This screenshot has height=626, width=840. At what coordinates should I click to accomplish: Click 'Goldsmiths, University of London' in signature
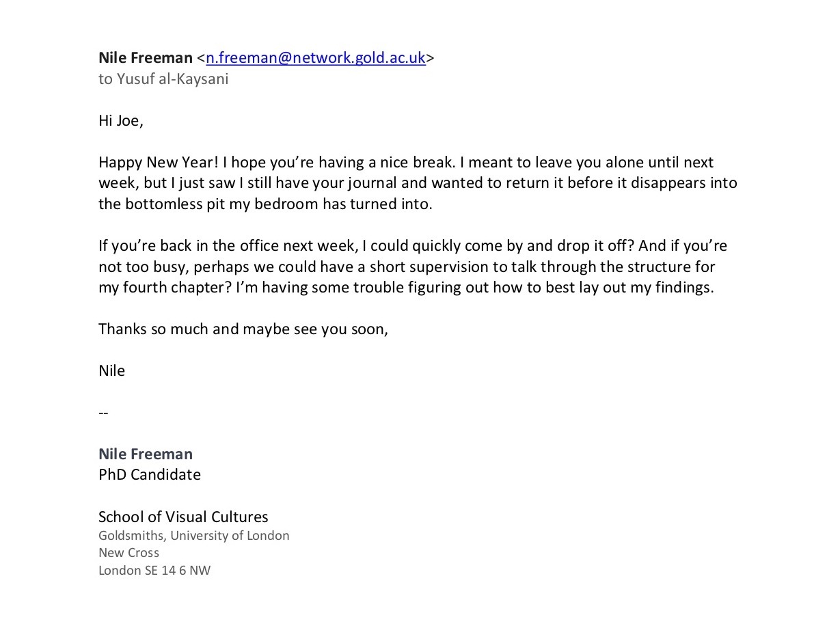tap(193, 536)
